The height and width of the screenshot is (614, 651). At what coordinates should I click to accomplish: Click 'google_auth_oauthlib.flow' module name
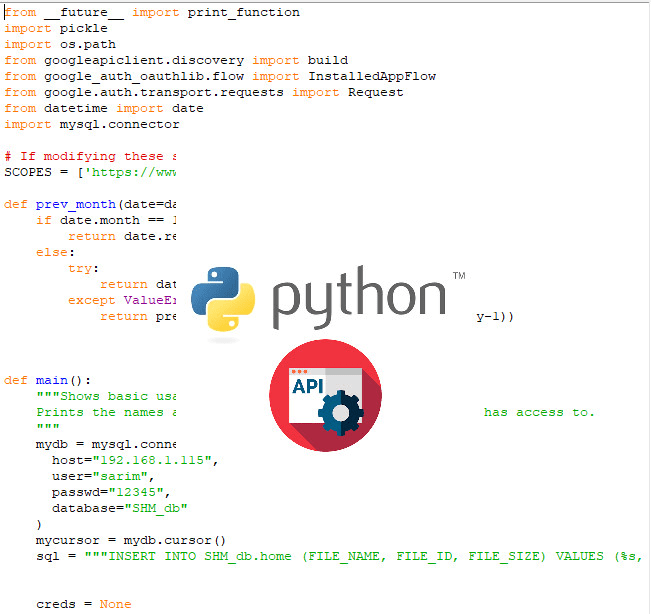(144, 76)
